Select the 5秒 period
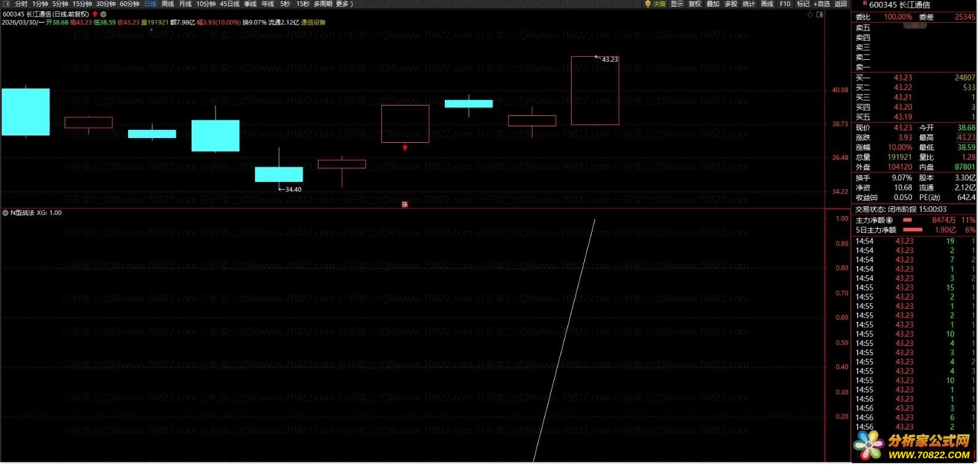Image resolution: width=980 pixels, height=465 pixels. tap(285, 4)
